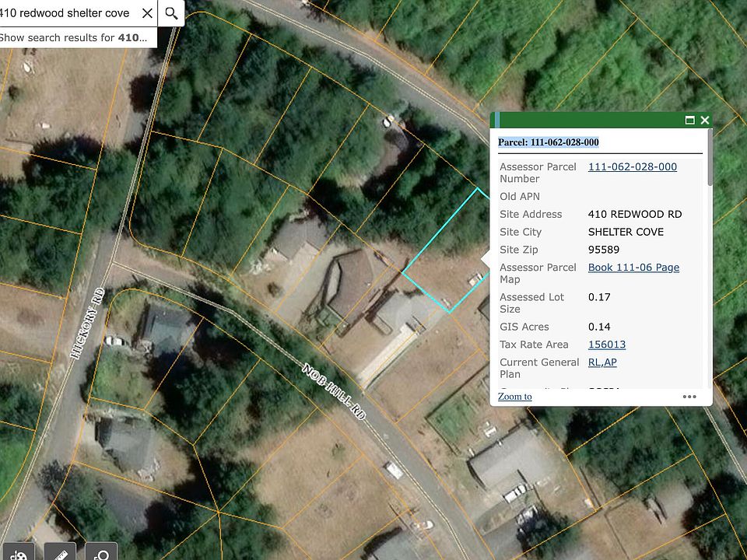This screenshot has width=747, height=560.
Task: Open the popup's three-dot actions menu
Action: [689, 396]
